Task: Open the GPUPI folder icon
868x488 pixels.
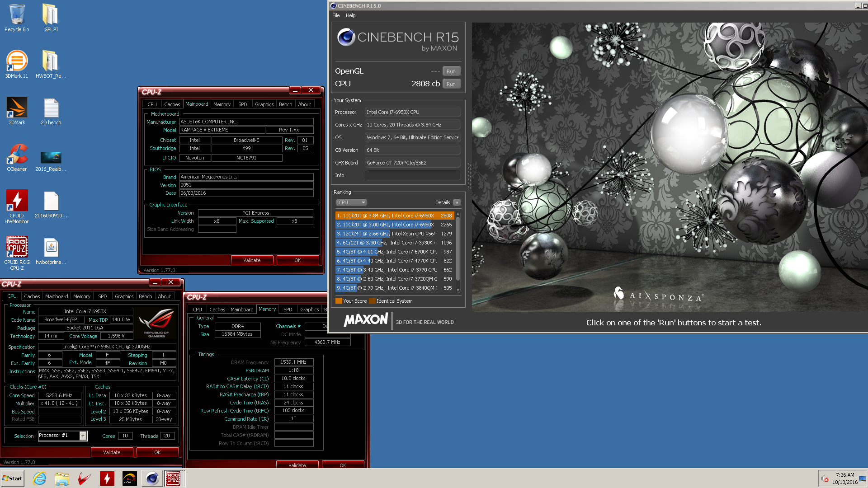Action: click(x=51, y=18)
